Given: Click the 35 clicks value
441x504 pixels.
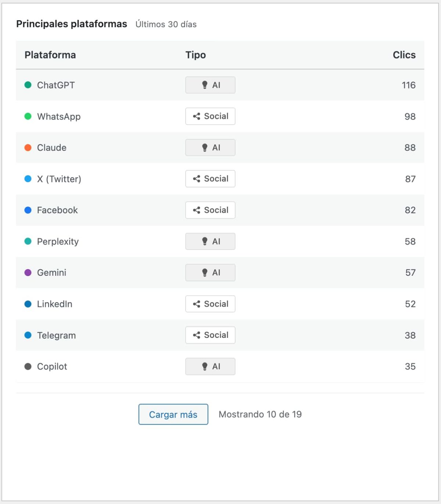Looking at the screenshot, I should point(410,367).
